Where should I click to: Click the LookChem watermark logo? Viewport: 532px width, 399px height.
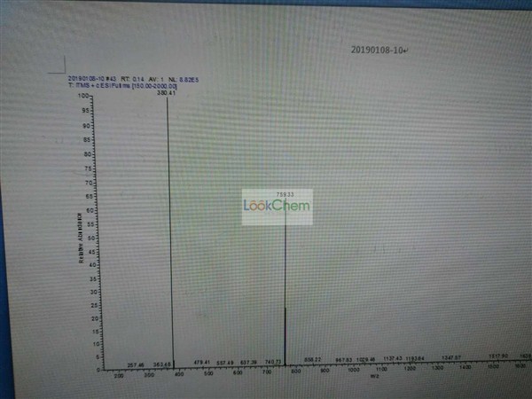[277, 207]
